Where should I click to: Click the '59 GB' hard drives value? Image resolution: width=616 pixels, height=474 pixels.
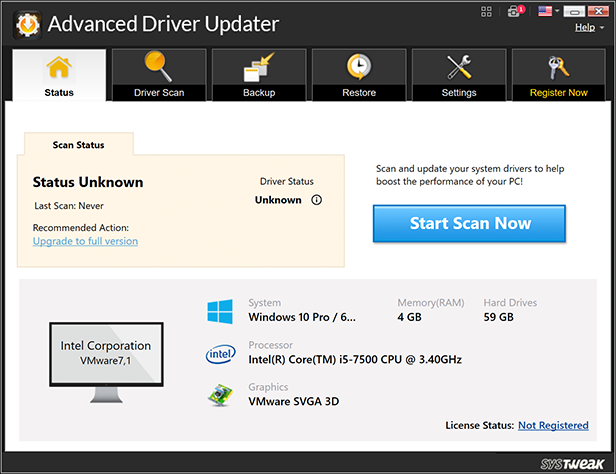(499, 317)
